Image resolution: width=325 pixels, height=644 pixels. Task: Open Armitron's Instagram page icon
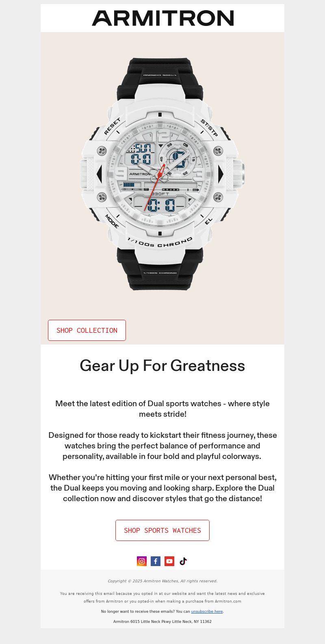[x=142, y=561]
